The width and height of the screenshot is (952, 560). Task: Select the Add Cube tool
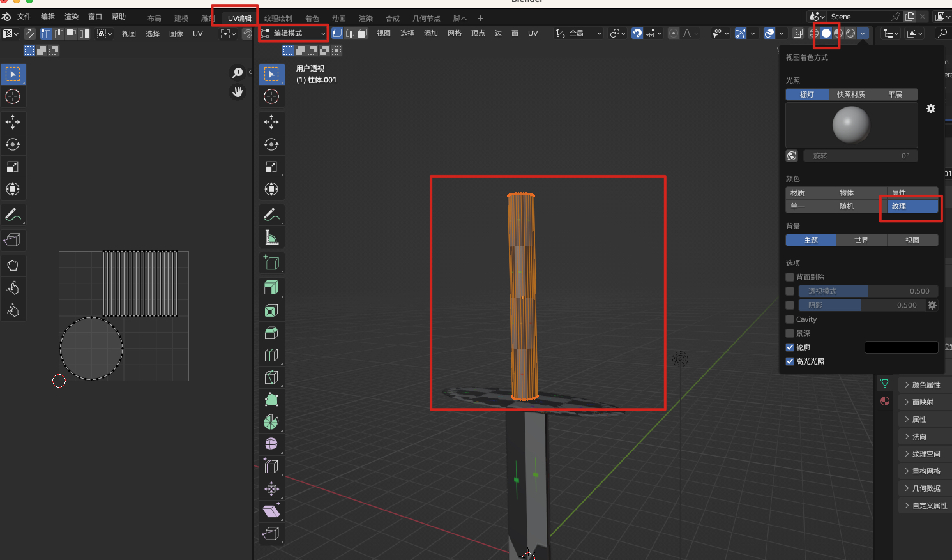click(x=271, y=262)
